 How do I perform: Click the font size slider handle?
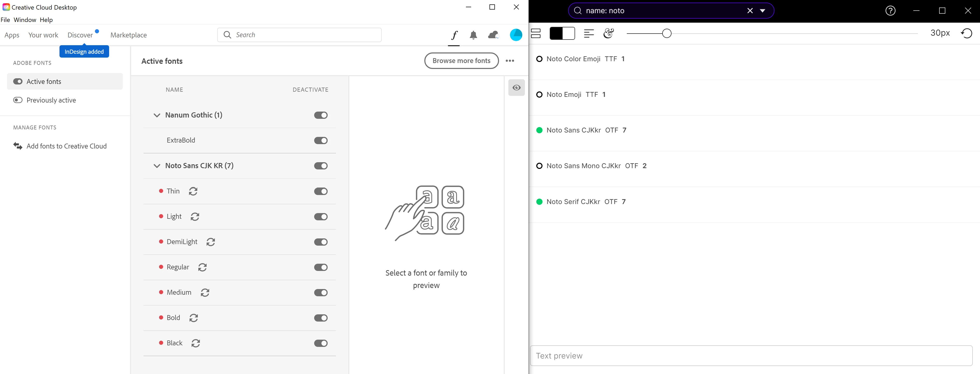click(x=667, y=33)
